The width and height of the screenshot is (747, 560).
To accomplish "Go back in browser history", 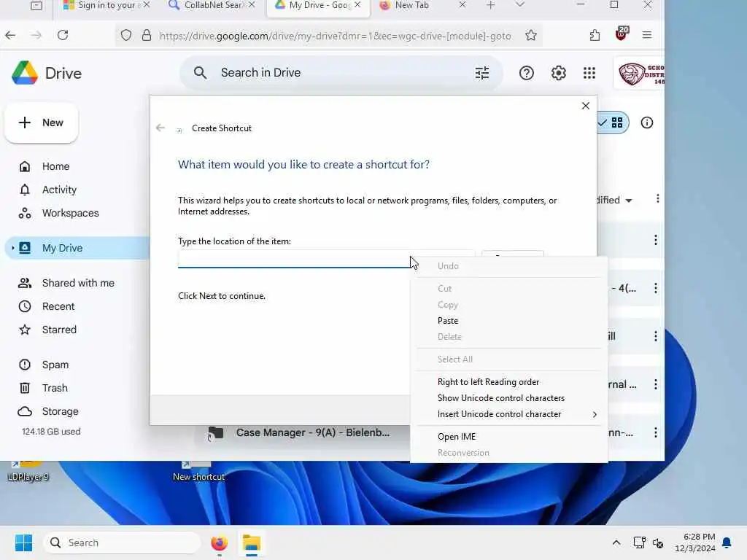I will (10, 35).
